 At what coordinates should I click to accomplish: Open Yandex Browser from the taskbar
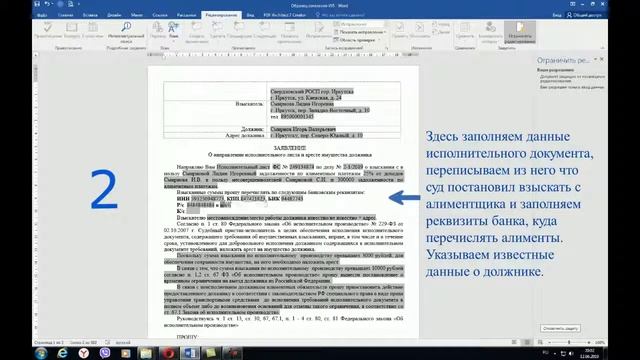click(84, 353)
